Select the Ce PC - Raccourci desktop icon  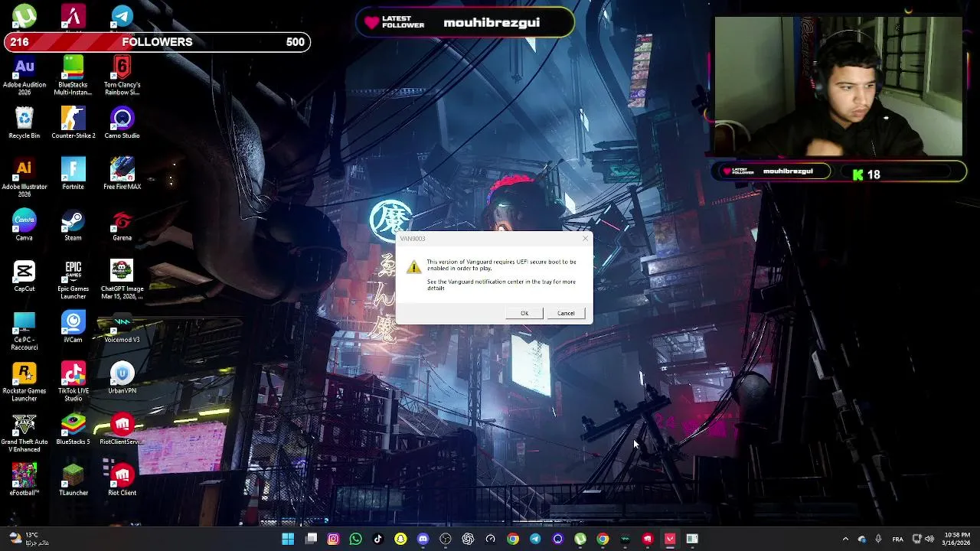point(24,331)
